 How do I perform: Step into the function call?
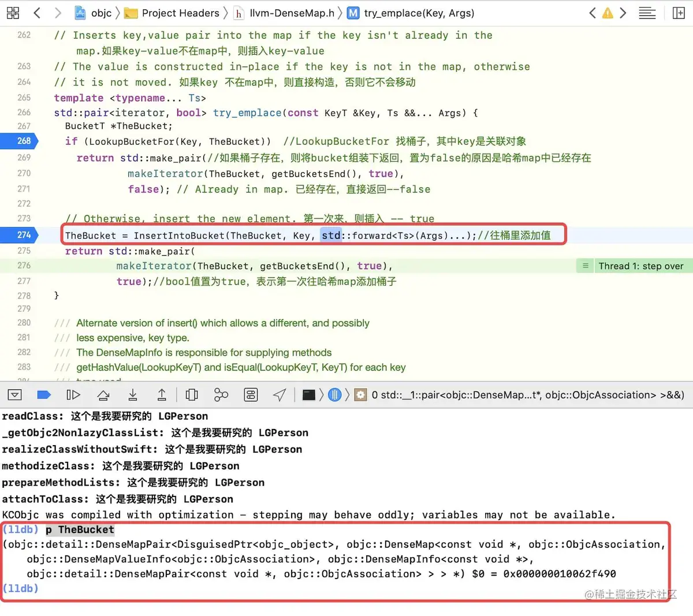[133, 395]
